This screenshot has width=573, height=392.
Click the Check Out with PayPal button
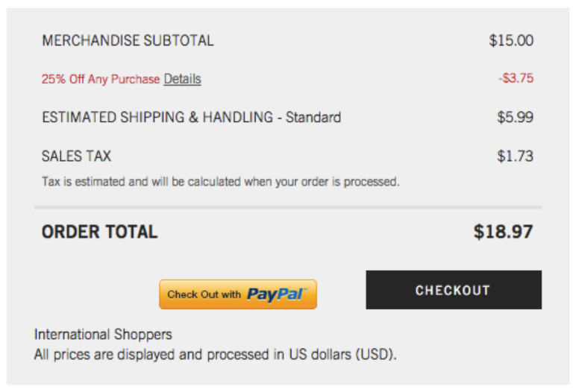click(x=238, y=294)
